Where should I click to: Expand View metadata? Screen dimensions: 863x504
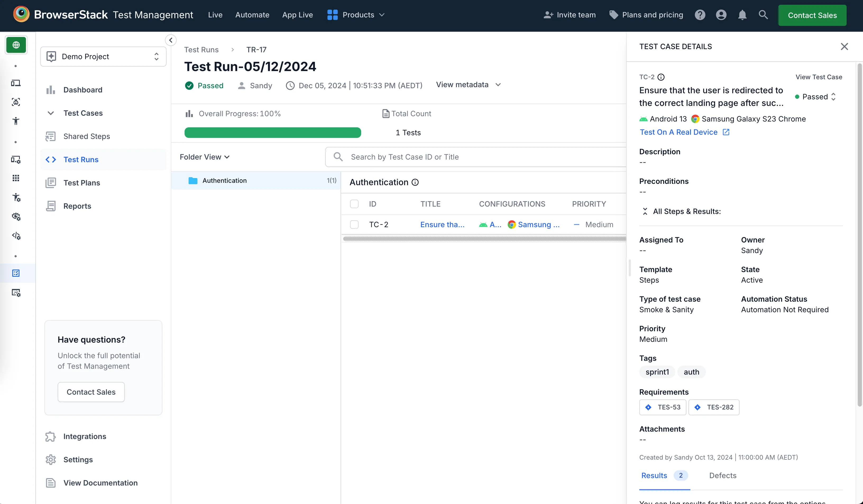[468, 85]
